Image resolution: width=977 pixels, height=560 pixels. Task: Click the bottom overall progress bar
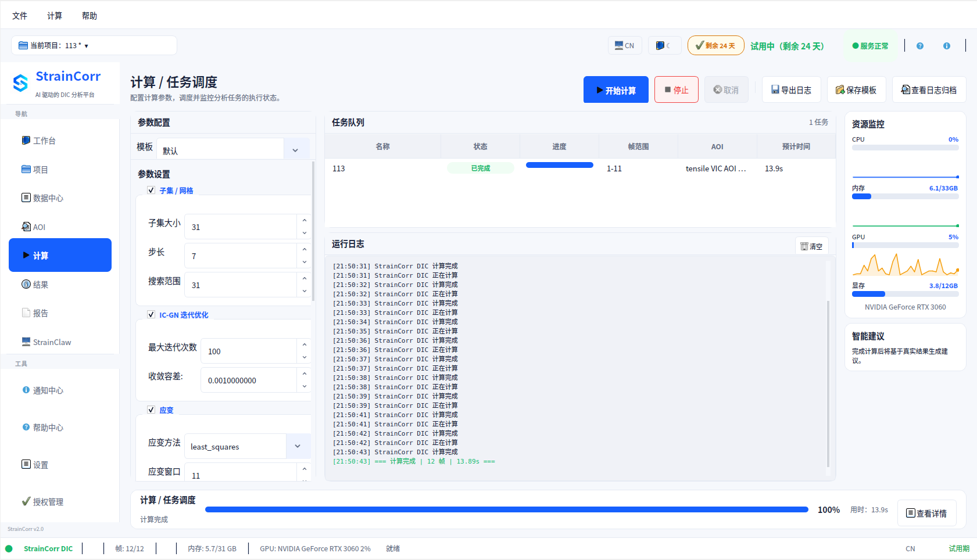(x=507, y=509)
